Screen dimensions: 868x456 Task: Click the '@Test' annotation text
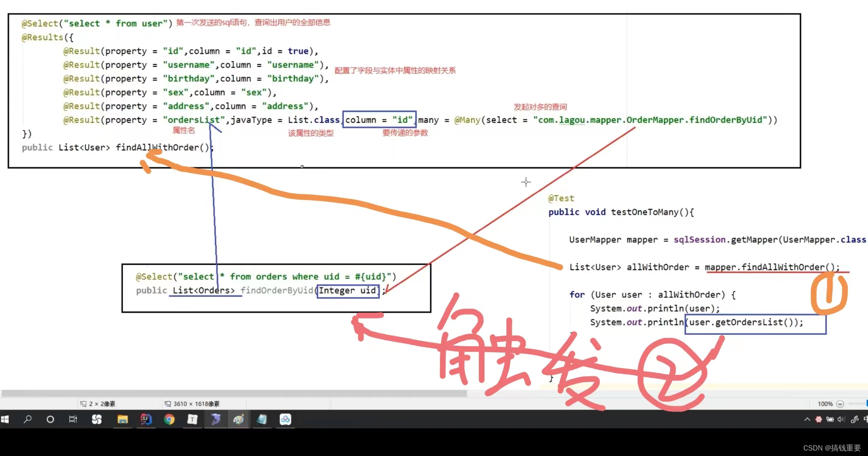pyautogui.click(x=561, y=198)
